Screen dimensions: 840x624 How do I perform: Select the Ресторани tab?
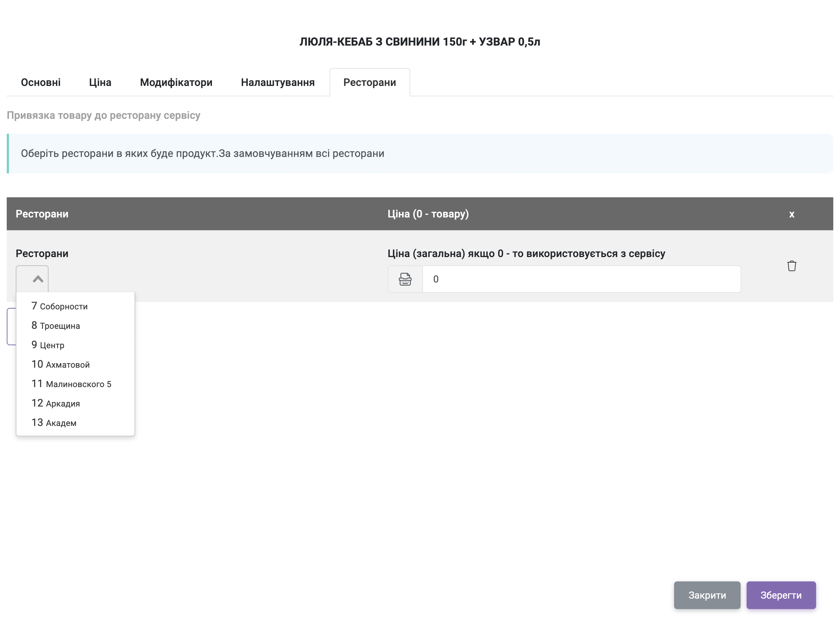(370, 82)
